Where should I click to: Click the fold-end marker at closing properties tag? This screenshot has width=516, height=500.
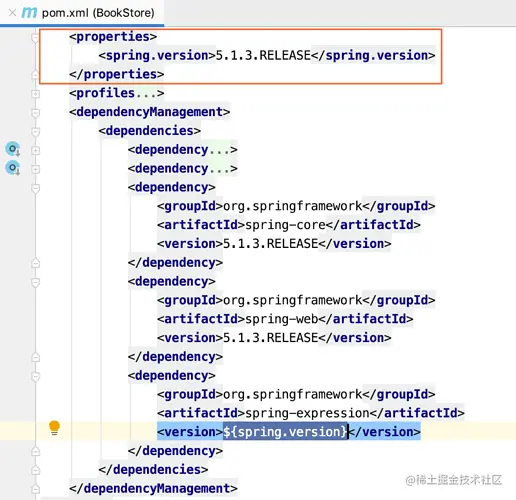(x=35, y=74)
